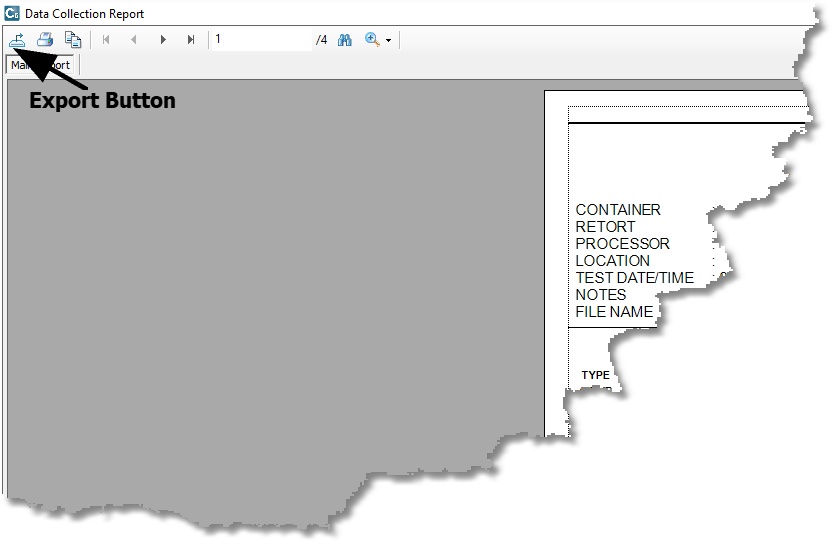Click the app icon in the title bar
This screenshot has height=551, width=833.
[12, 13]
